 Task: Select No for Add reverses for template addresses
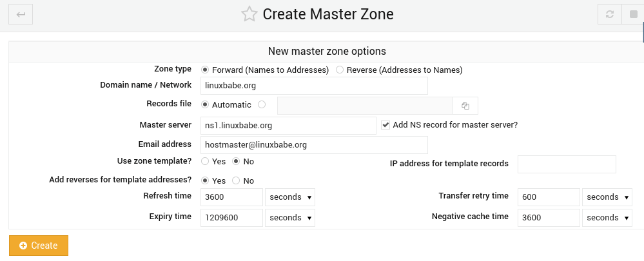pyautogui.click(x=236, y=180)
